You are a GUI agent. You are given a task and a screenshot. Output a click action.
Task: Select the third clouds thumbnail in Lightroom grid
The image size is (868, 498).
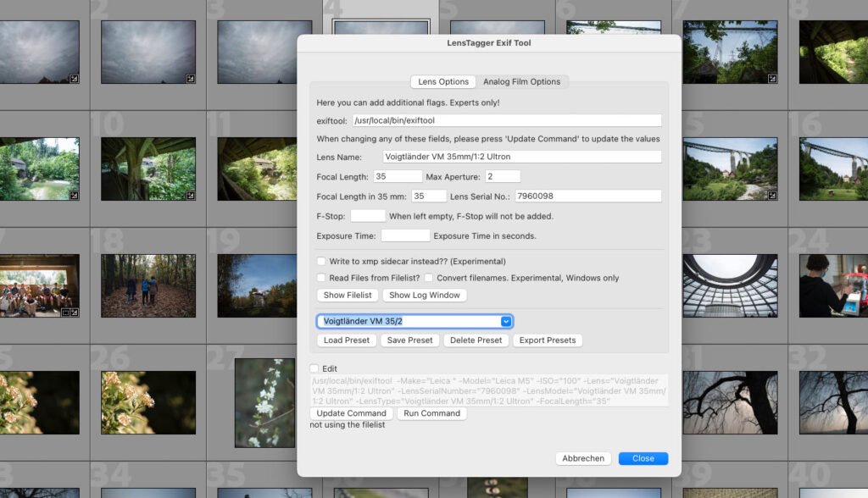point(258,52)
